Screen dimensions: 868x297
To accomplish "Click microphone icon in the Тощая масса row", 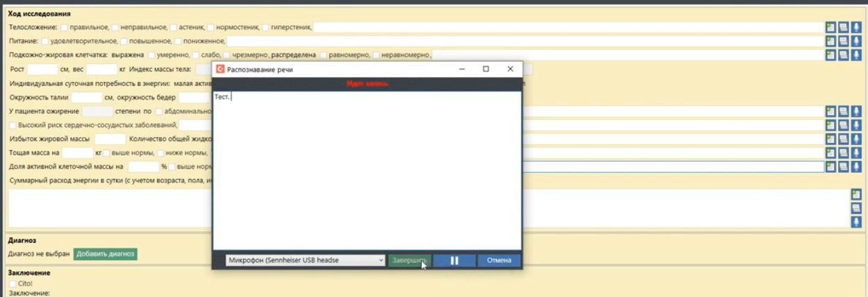I will (856, 153).
